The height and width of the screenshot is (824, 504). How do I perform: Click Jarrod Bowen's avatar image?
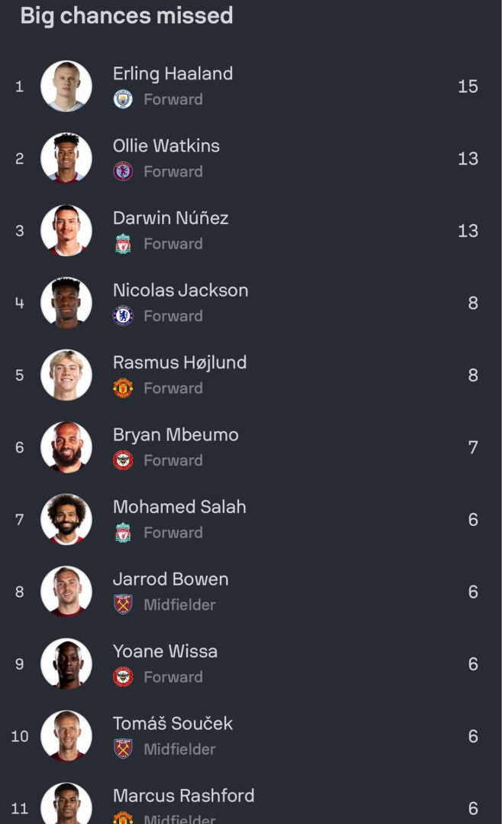tap(66, 592)
